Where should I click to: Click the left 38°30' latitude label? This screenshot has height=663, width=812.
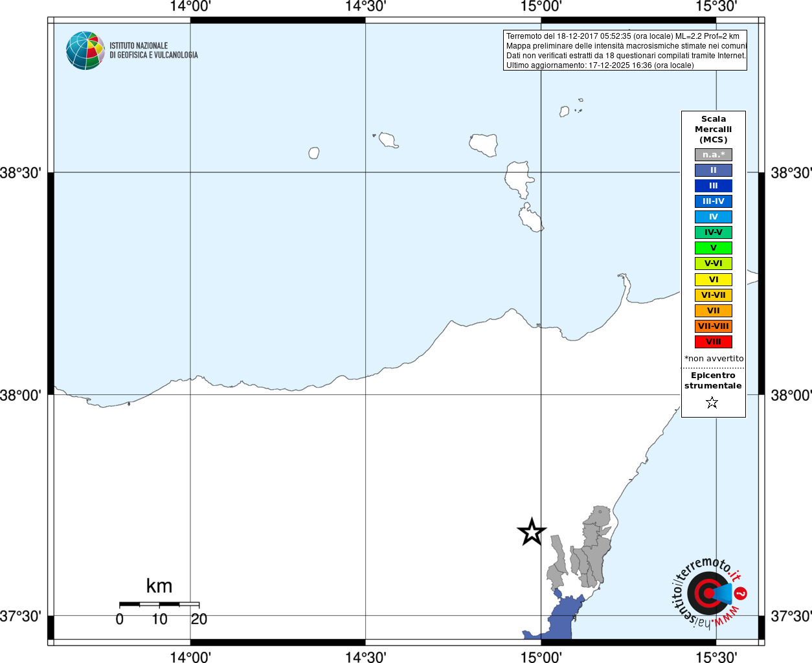(21, 173)
